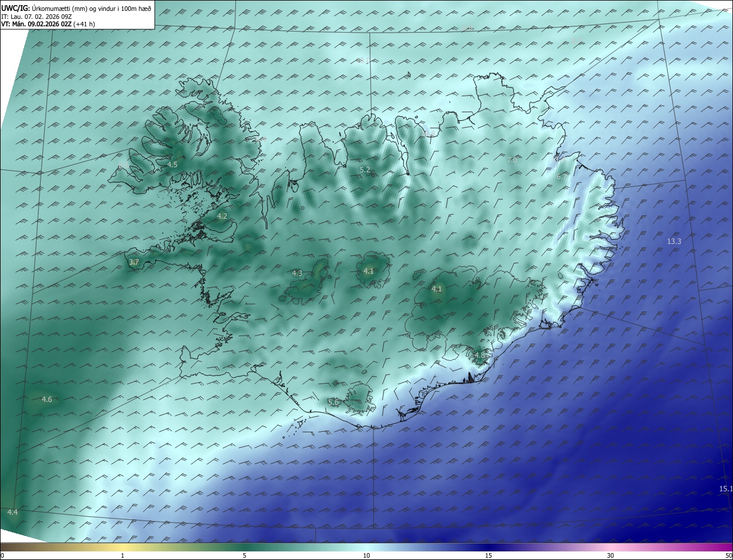Click the 4.6 value over the southwest ocean

point(47,399)
